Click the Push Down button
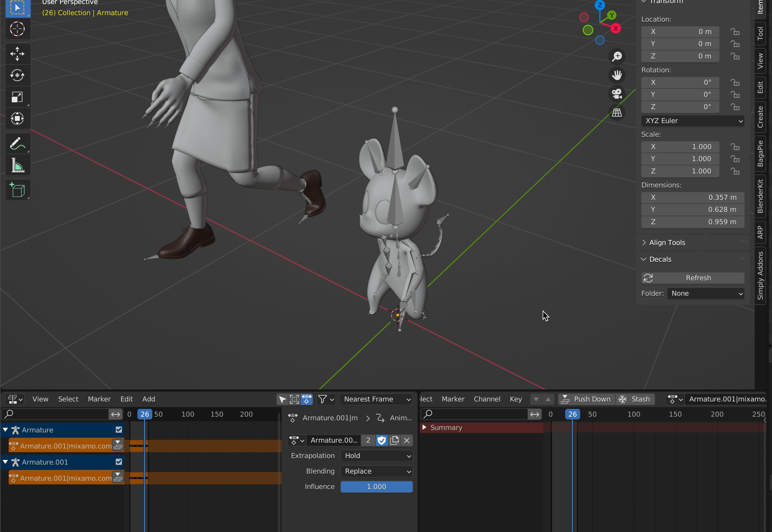Viewport: 772px width, 532px height. tap(587, 399)
